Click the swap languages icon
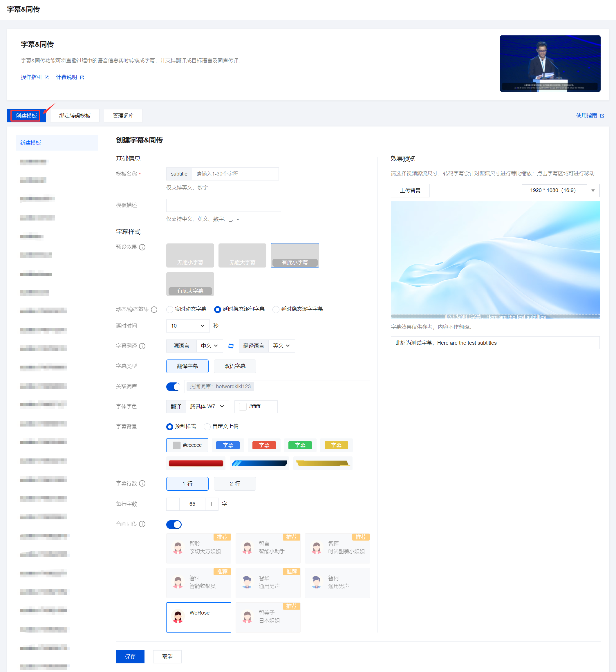 [x=231, y=346]
